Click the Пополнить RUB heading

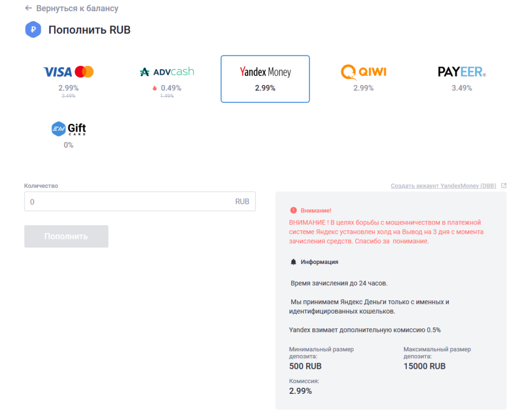click(90, 30)
